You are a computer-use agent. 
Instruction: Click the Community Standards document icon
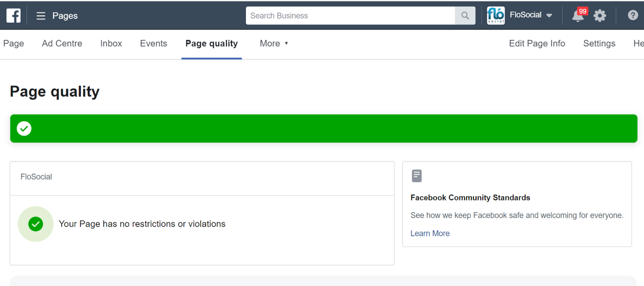(x=417, y=176)
